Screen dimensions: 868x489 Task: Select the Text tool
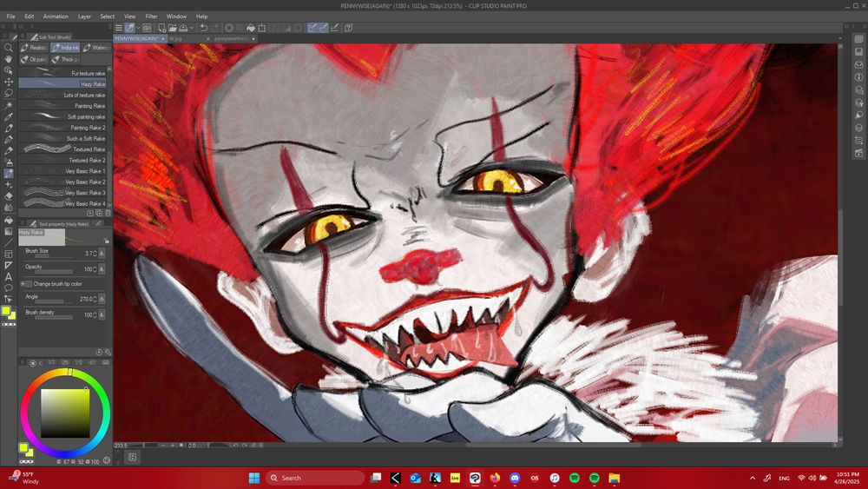[x=9, y=276]
